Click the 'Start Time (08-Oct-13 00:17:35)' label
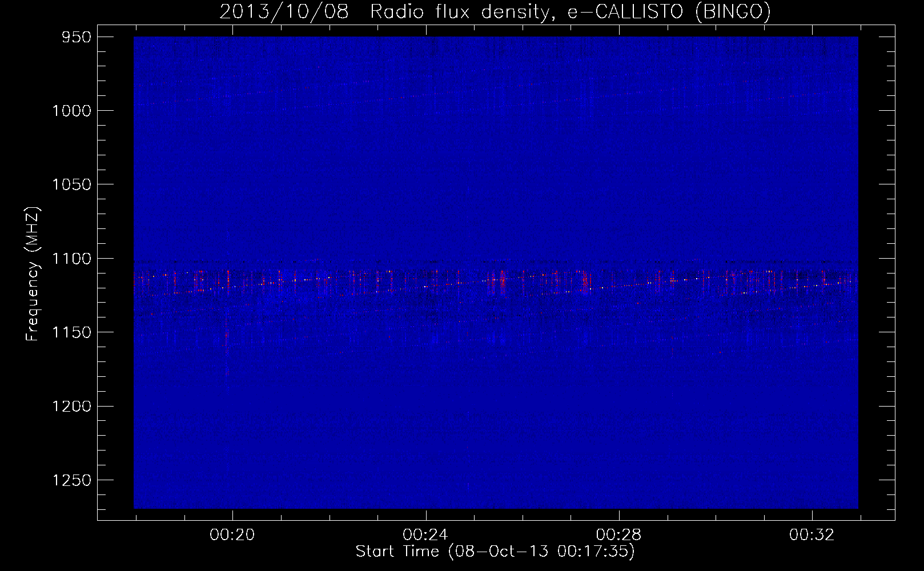 495,552
